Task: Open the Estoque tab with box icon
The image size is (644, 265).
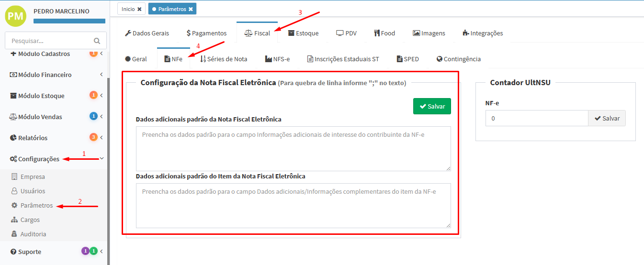Action: tap(303, 33)
